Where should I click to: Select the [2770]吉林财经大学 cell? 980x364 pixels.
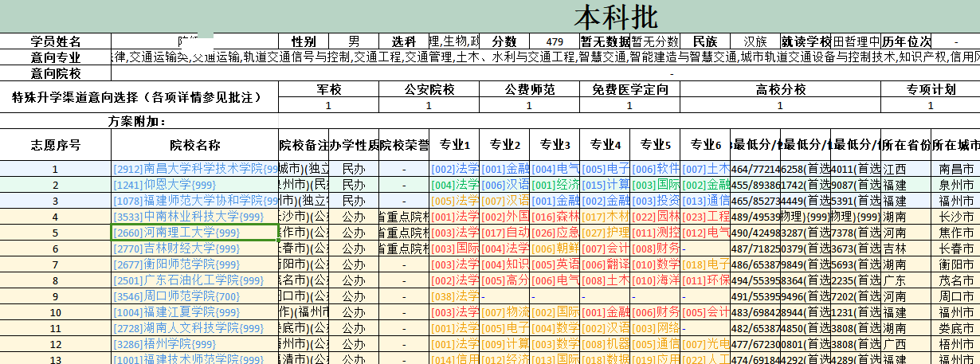(195, 249)
